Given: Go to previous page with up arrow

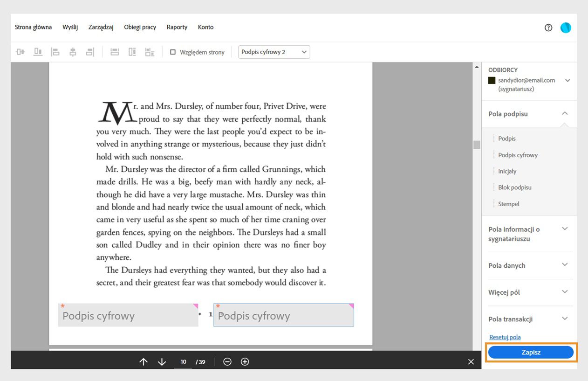Looking at the screenshot, I should 144,362.
